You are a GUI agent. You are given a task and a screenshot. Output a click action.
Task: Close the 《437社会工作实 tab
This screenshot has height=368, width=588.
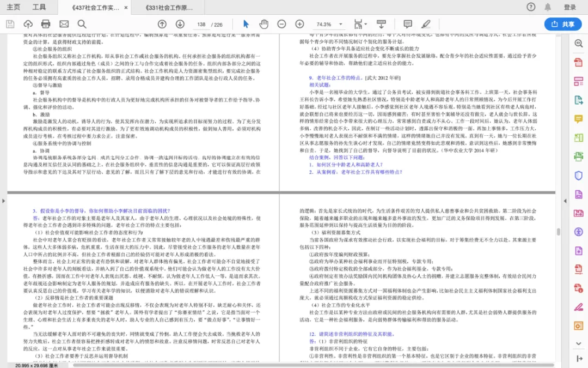tap(126, 8)
